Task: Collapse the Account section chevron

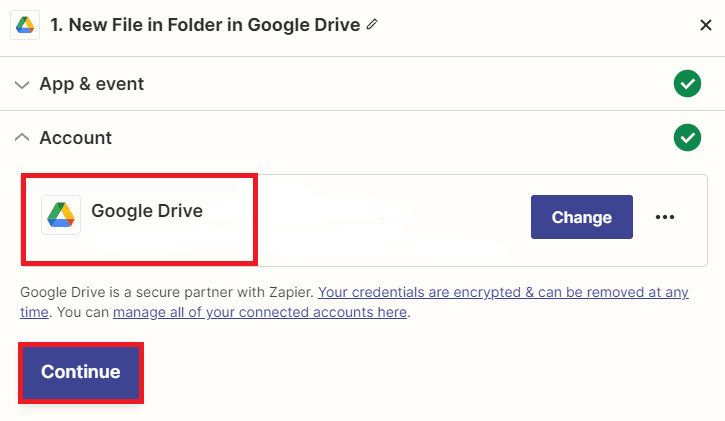Action: tap(22, 138)
